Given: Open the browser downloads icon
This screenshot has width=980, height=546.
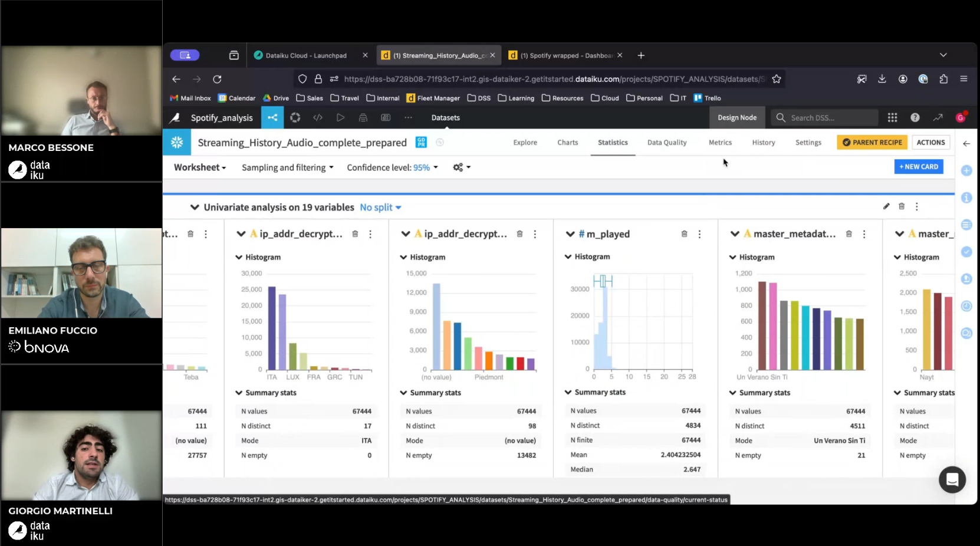Looking at the screenshot, I should coord(882,79).
